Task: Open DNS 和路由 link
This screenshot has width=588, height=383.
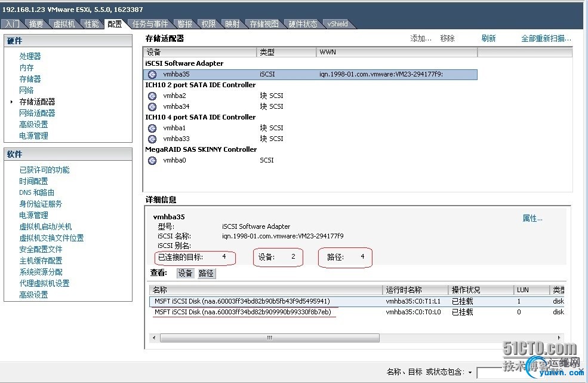Action: pos(37,192)
